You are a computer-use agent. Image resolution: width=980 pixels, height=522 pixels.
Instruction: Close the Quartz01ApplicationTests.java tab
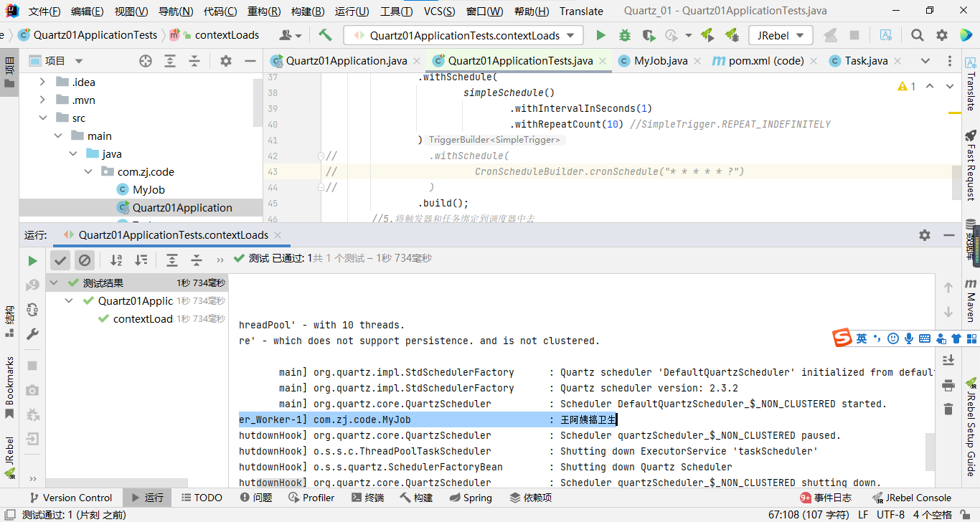[x=602, y=61]
